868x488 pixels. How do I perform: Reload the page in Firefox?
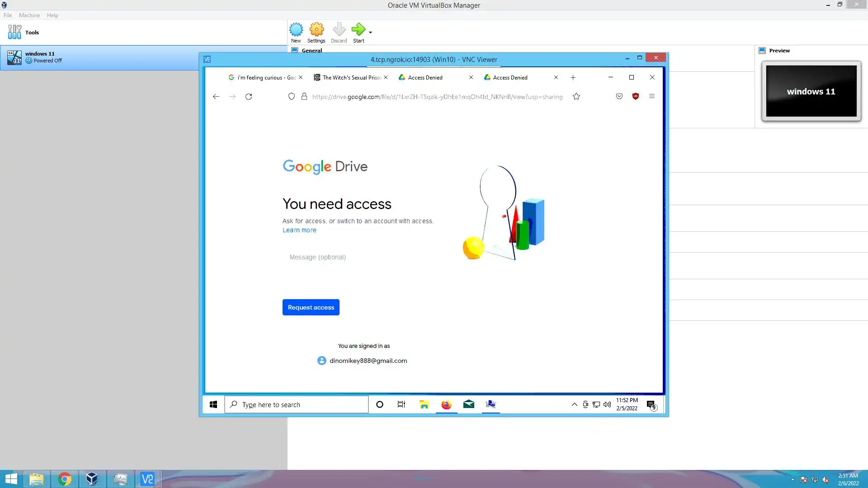(249, 97)
